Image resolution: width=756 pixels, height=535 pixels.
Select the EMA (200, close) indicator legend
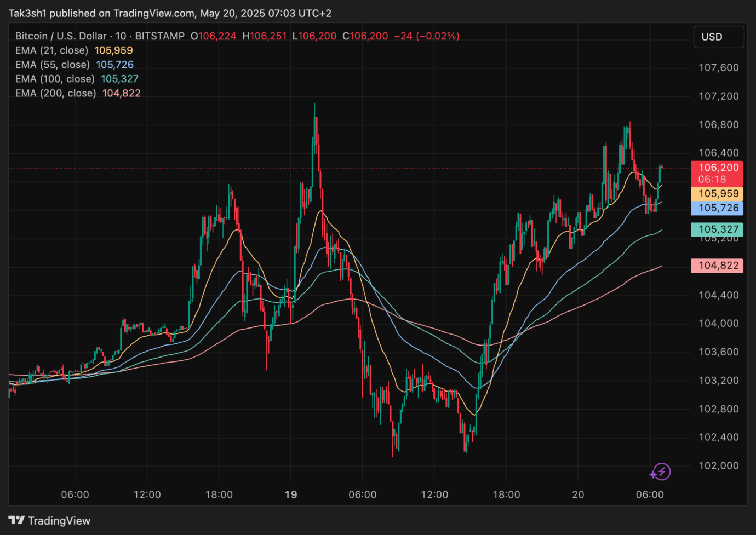click(x=55, y=93)
